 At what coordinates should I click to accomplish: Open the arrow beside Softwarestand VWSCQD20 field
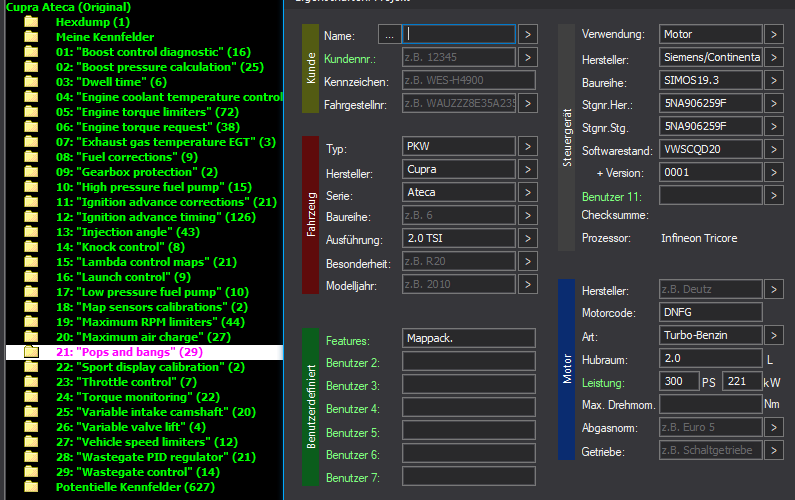(774, 150)
